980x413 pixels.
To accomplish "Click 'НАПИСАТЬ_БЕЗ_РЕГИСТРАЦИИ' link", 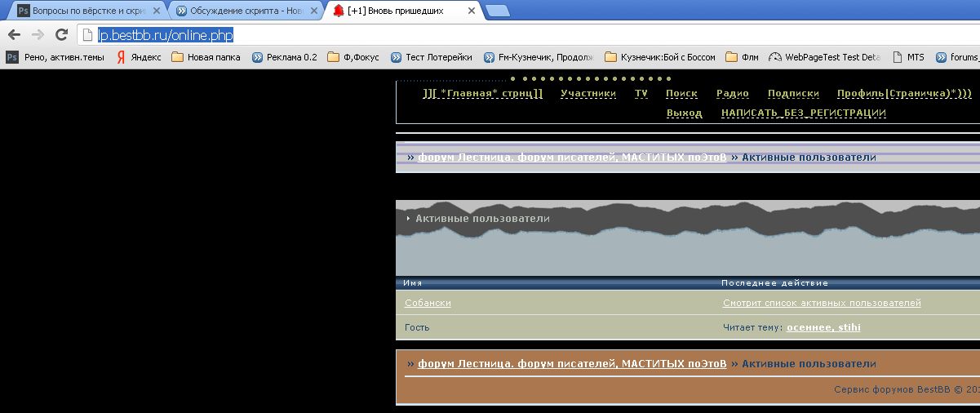I will pyautogui.click(x=804, y=113).
